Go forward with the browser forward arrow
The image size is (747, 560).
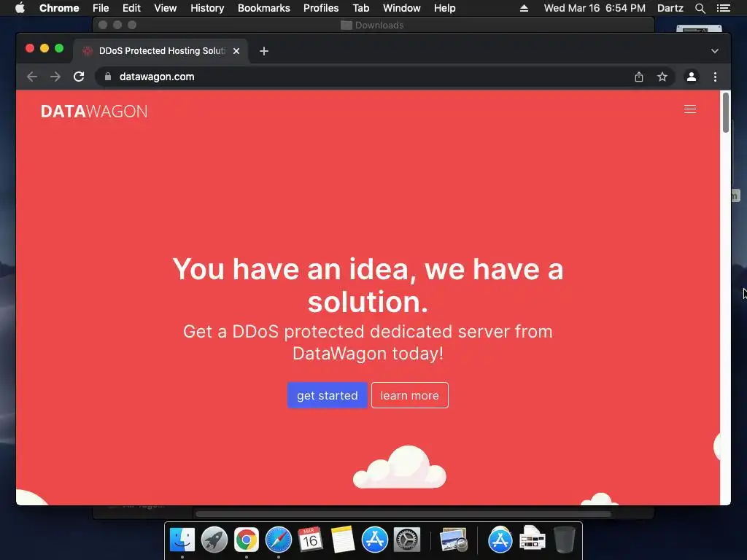(55, 77)
